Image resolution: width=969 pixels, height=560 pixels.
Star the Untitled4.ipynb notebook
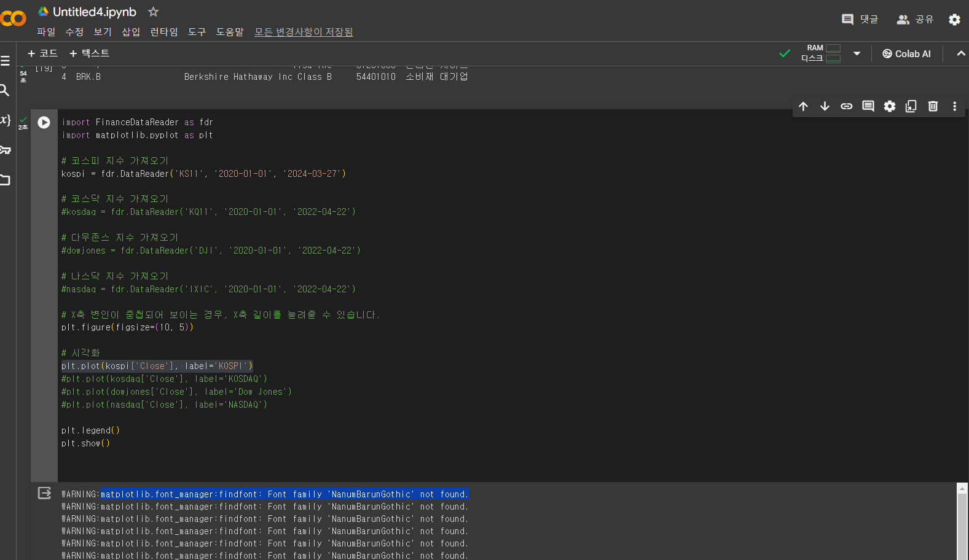click(154, 12)
